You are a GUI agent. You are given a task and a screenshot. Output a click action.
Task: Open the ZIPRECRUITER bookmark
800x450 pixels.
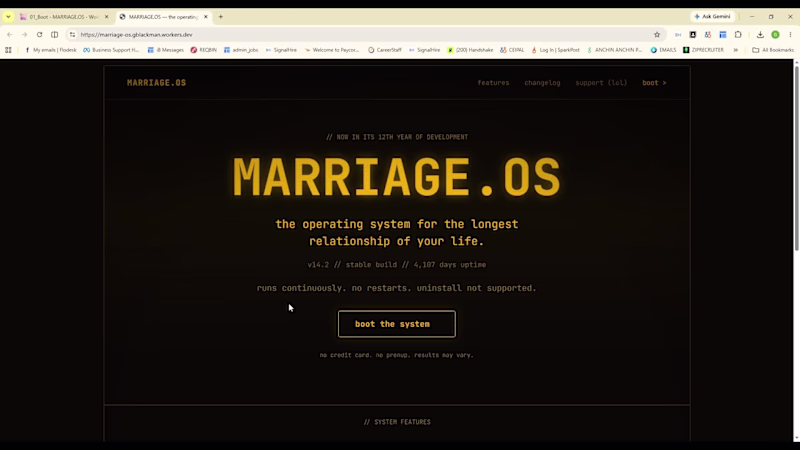(x=703, y=50)
